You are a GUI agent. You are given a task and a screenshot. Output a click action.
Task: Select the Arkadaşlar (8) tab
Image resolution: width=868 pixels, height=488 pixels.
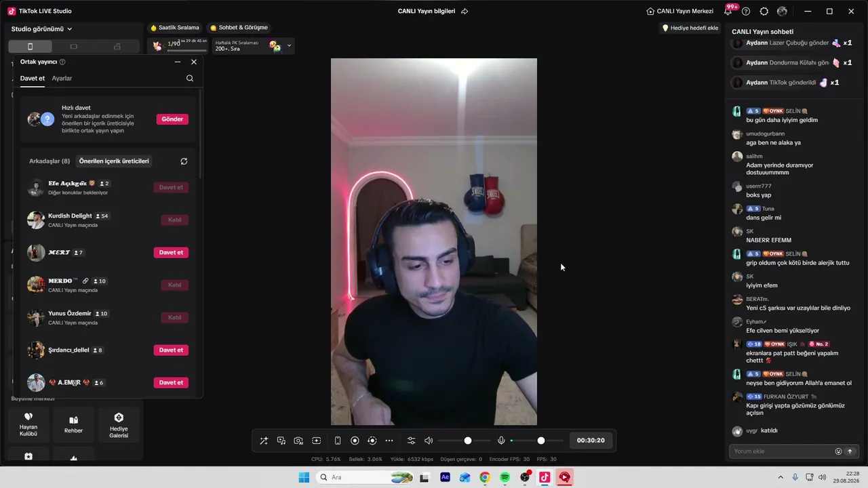50,161
